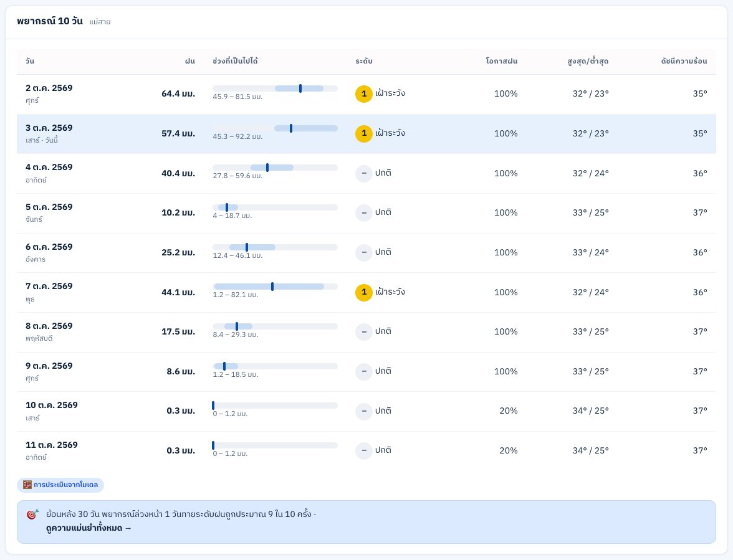Click the target dart icon in the accuracy banner
Image resolution: width=733 pixels, height=560 pixels.
(32, 515)
